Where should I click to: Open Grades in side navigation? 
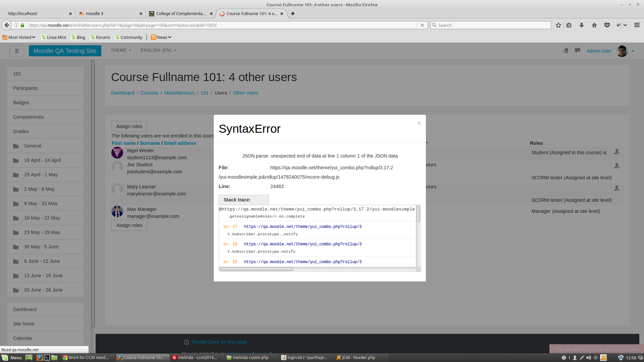click(45, 131)
